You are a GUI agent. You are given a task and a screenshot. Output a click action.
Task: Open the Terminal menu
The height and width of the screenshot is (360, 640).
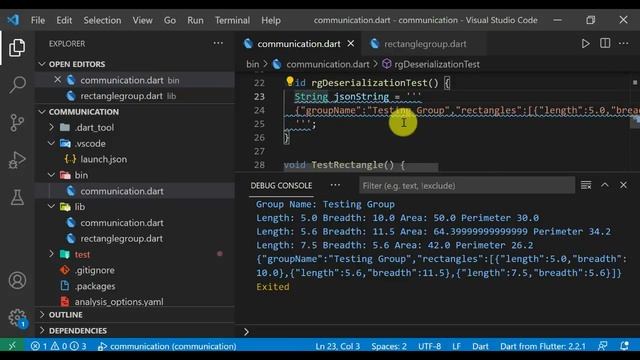(x=232, y=20)
